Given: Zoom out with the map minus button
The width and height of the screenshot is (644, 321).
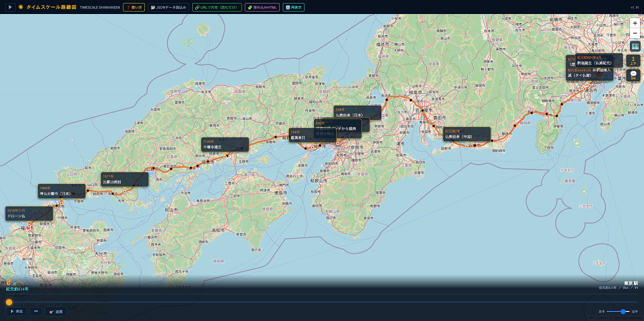Looking at the screenshot, I should coord(635,34).
